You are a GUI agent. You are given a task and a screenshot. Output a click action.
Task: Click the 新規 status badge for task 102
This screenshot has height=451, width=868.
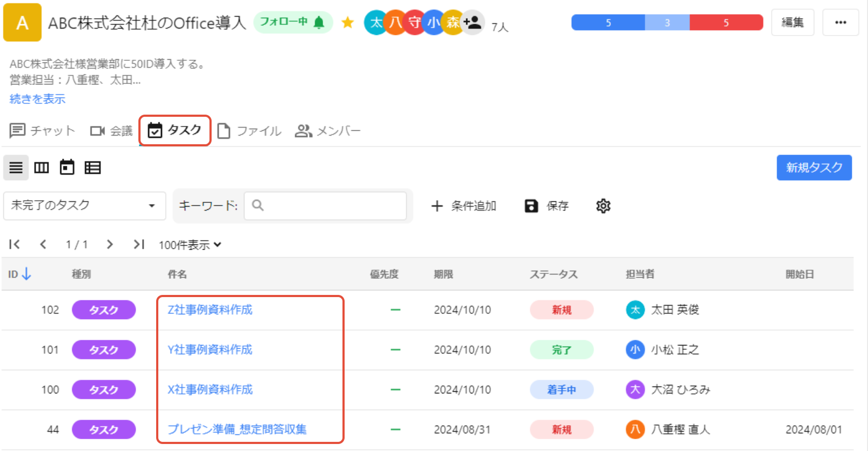click(562, 310)
